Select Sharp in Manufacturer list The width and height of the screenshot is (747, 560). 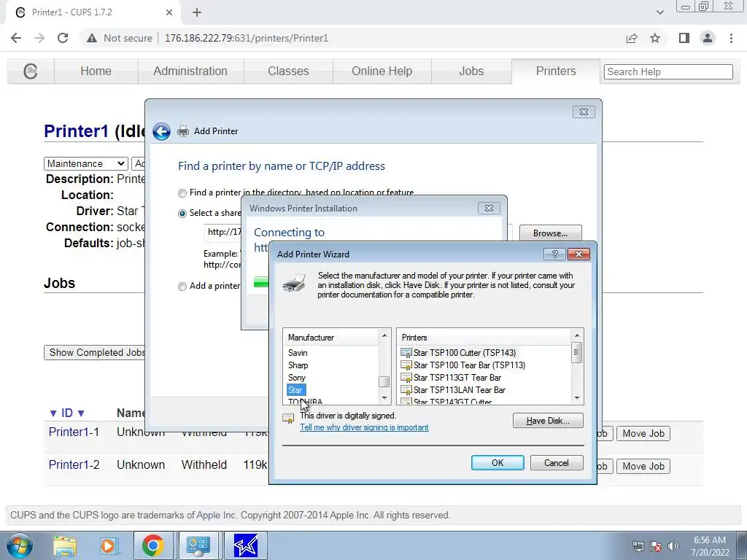click(298, 365)
